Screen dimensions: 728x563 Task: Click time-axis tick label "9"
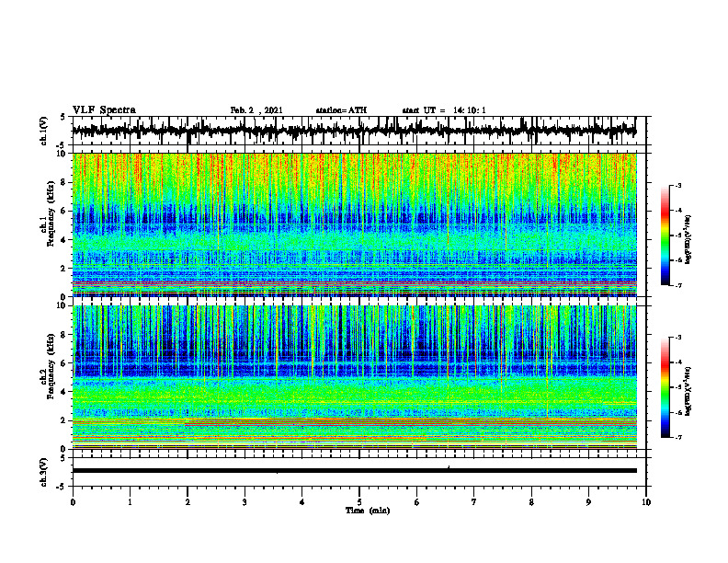coord(588,502)
